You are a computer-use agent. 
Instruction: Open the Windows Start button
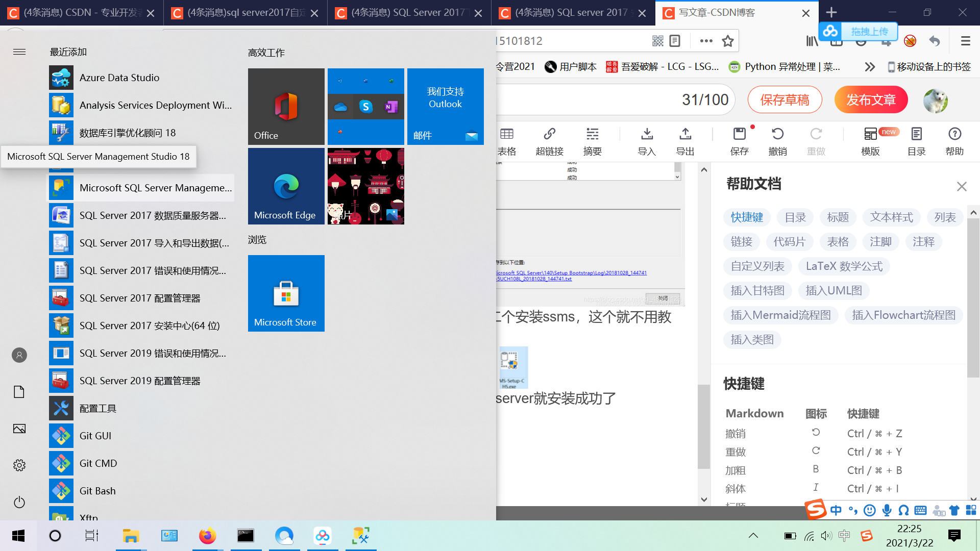(x=18, y=536)
